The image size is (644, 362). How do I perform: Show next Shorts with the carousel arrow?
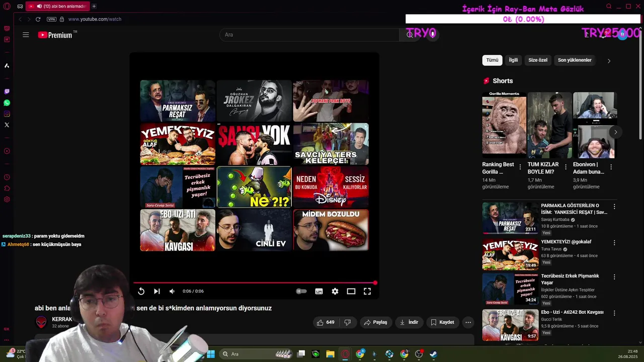tap(615, 132)
